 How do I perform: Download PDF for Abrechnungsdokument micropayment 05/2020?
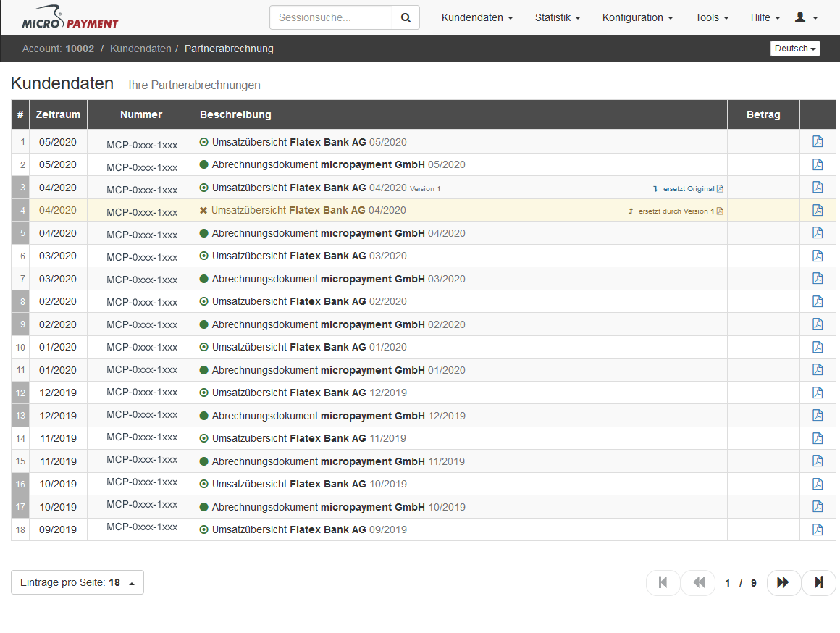(x=818, y=164)
